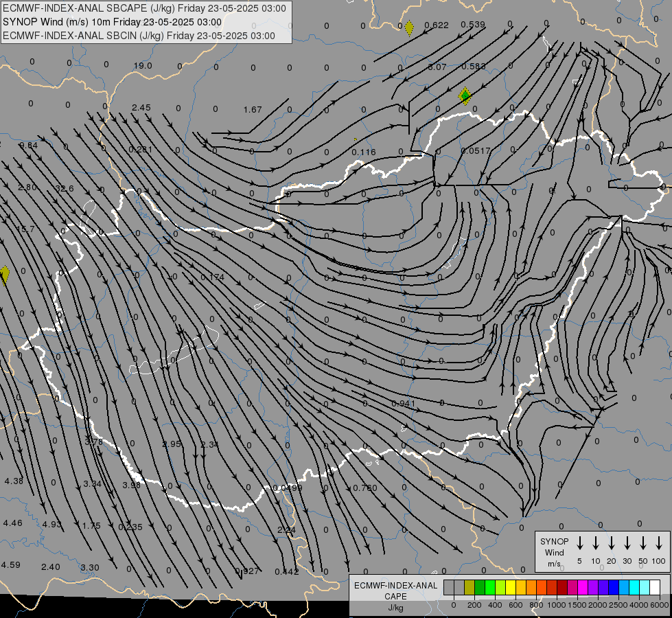Click the CAPE label in the color legend
The width and height of the screenshot is (672, 618).
pos(395,597)
